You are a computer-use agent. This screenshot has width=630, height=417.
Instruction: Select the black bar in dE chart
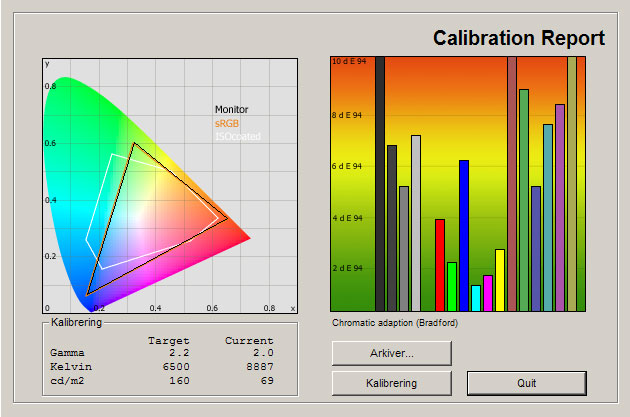point(380,184)
